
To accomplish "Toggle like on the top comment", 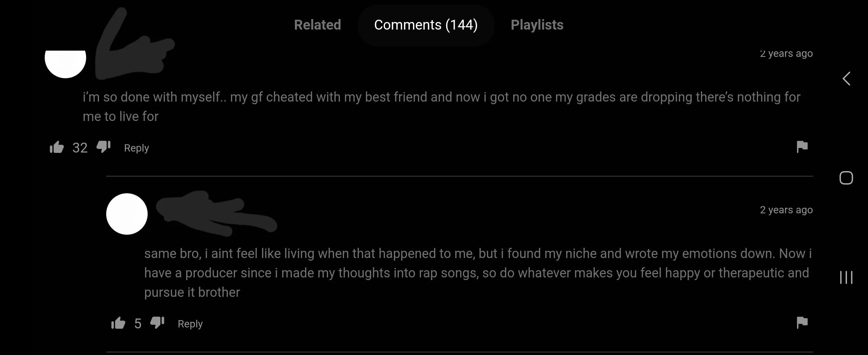I will coord(56,147).
